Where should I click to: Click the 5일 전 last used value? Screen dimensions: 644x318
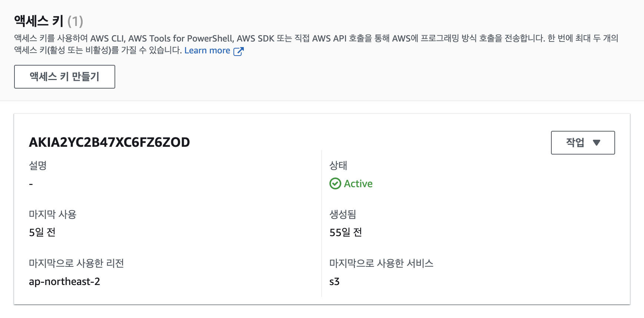(42, 232)
